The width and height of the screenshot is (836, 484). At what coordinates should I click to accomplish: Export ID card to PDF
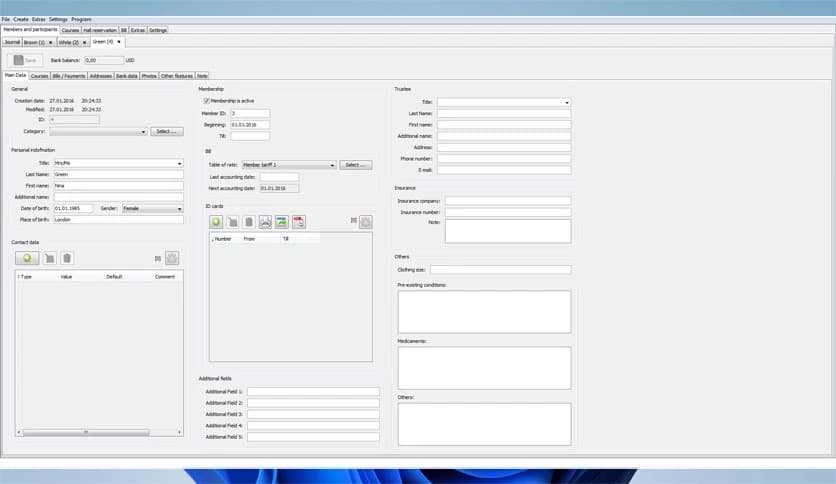coord(299,222)
